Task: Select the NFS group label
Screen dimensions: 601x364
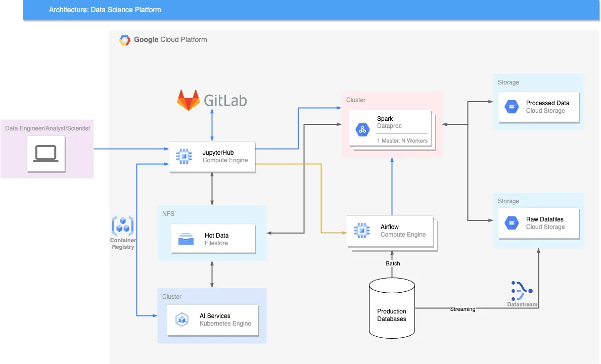Action: point(168,214)
